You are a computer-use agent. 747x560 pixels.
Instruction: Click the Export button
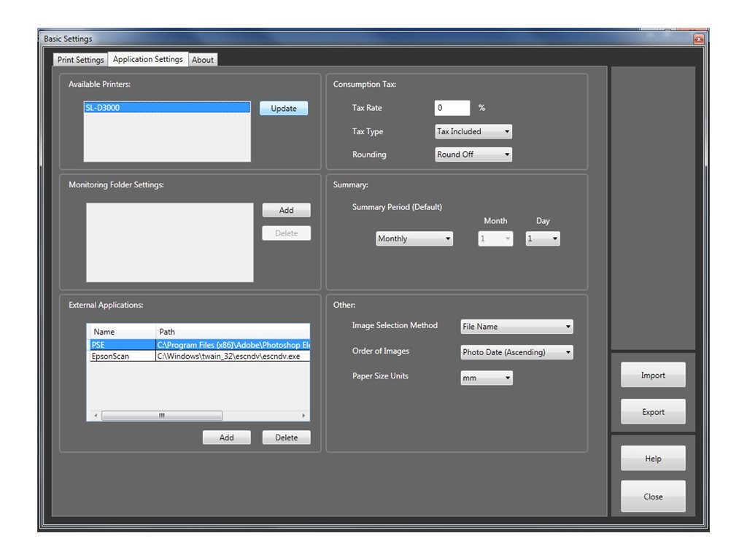652,411
